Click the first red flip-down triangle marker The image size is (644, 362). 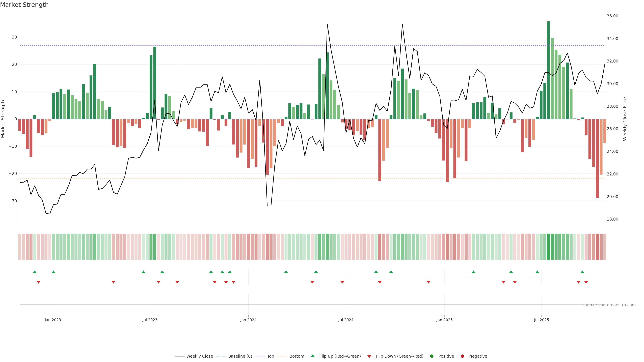tap(39, 282)
